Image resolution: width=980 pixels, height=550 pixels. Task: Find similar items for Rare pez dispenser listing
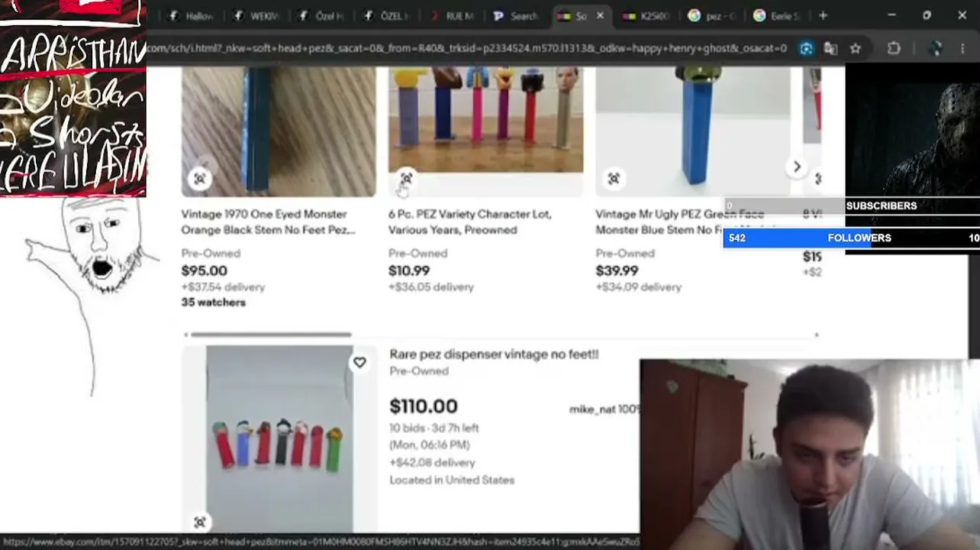200,522
